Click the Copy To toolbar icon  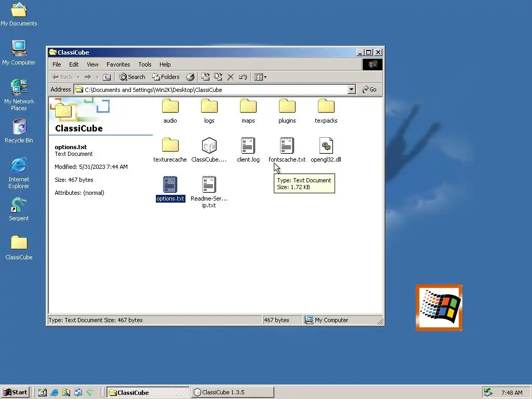(218, 77)
